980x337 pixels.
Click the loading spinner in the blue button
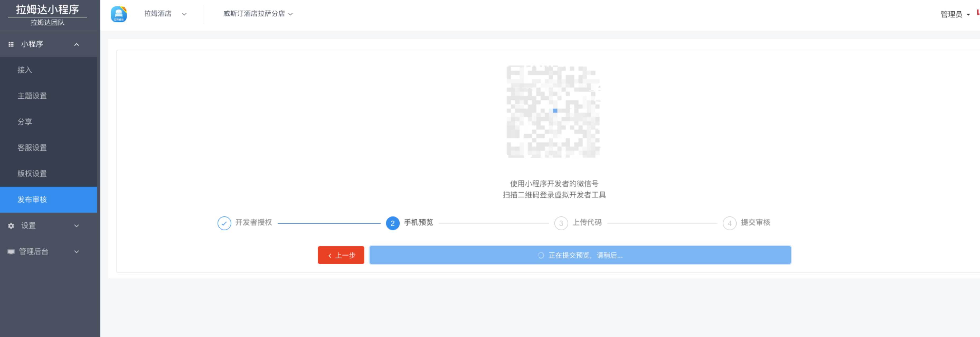[541, 255]
